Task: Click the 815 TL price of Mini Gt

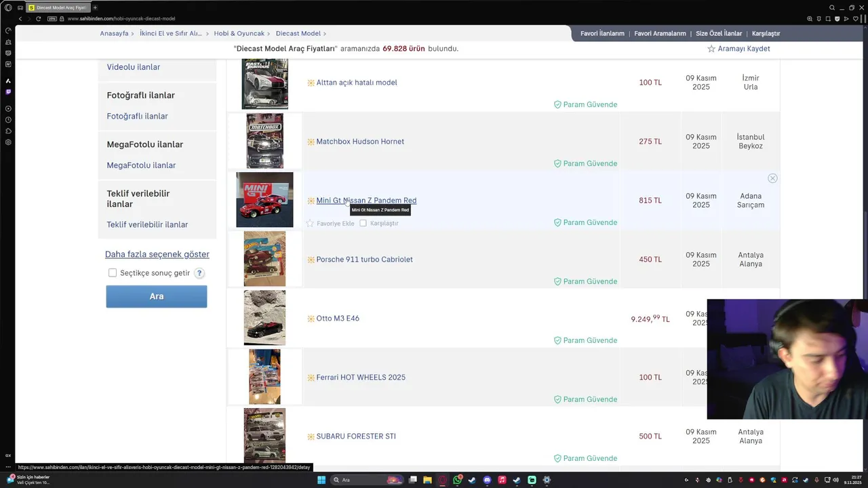Action: tap(650, 201)
